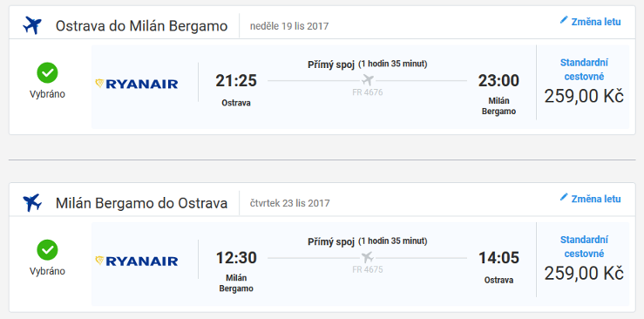644x319 pixels.
Task: Toggle the green Vybráno checkmark on the outbound flight
Action: pyautogui.click(x=47, y=72)
